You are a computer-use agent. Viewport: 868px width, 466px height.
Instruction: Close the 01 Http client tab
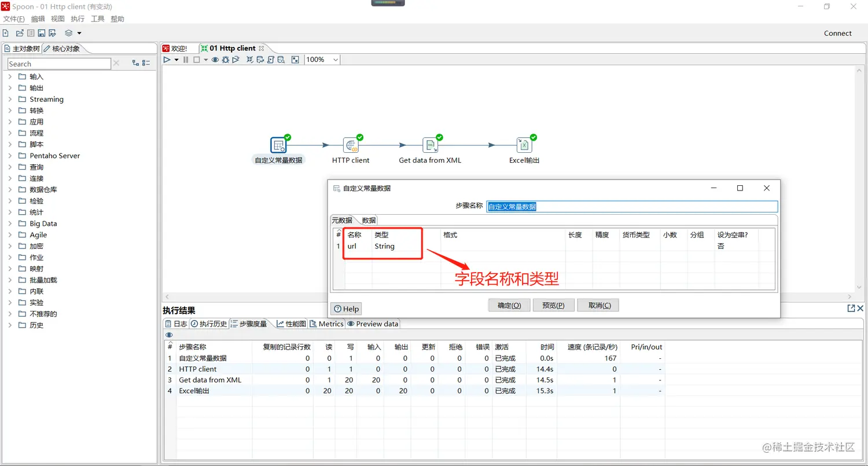(261, 48)
